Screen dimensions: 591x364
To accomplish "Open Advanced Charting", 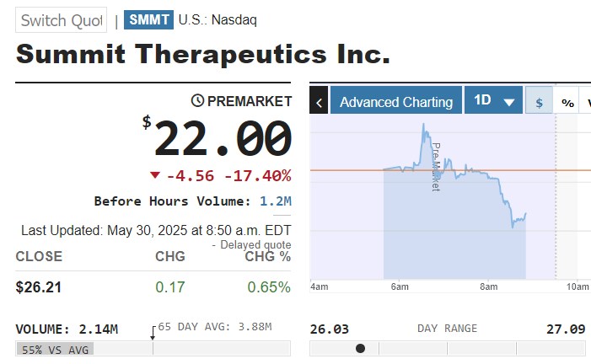I will 396,102.
